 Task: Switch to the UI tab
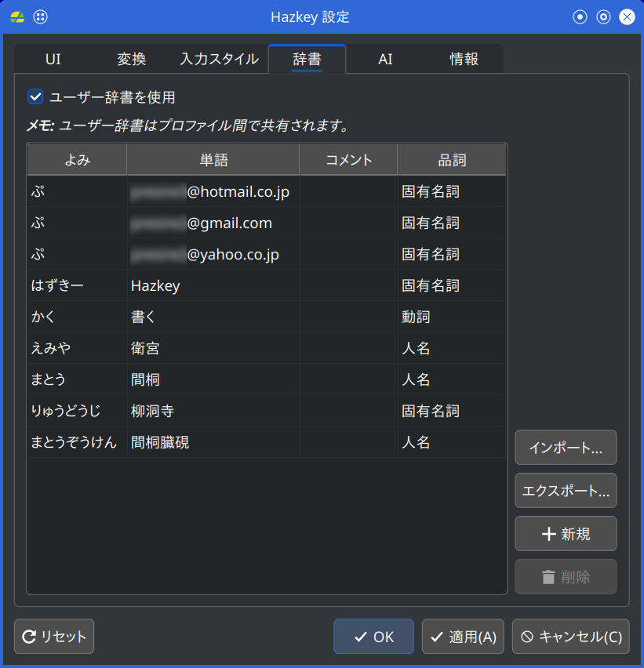point(53,59)
